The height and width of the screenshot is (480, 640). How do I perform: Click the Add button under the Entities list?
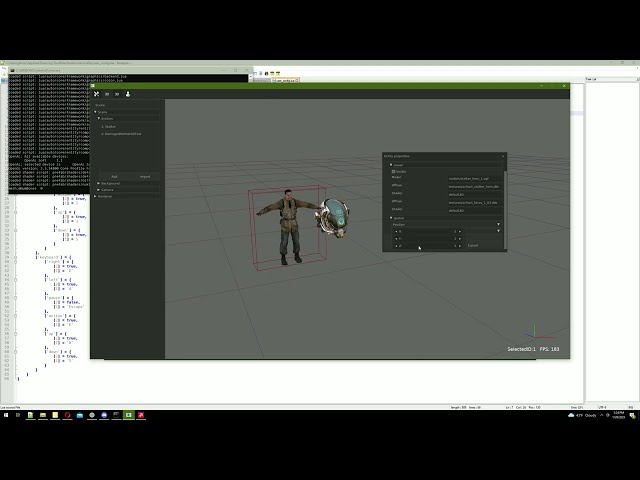click(x=114, y=177)
